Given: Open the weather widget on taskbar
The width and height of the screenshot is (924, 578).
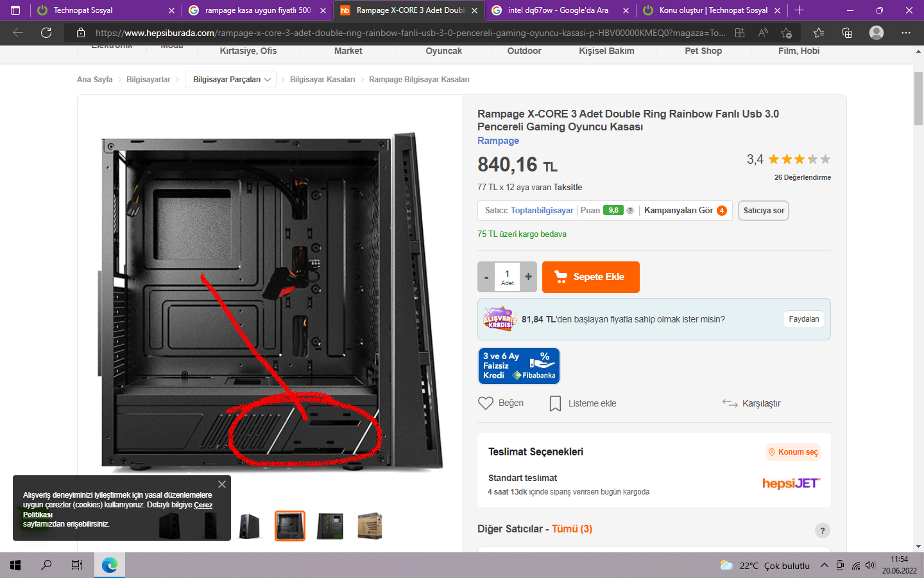Looking at the screenshot, I should [765, 566].
